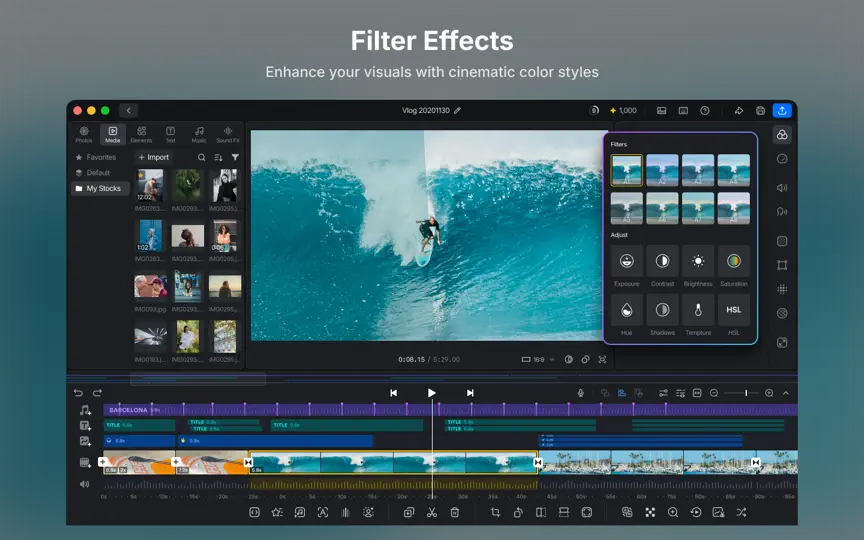Screen dimensions: 864x540
Task: Switch to the Sound FX tab
Action: pyautogui.click(x=228, y=134)
